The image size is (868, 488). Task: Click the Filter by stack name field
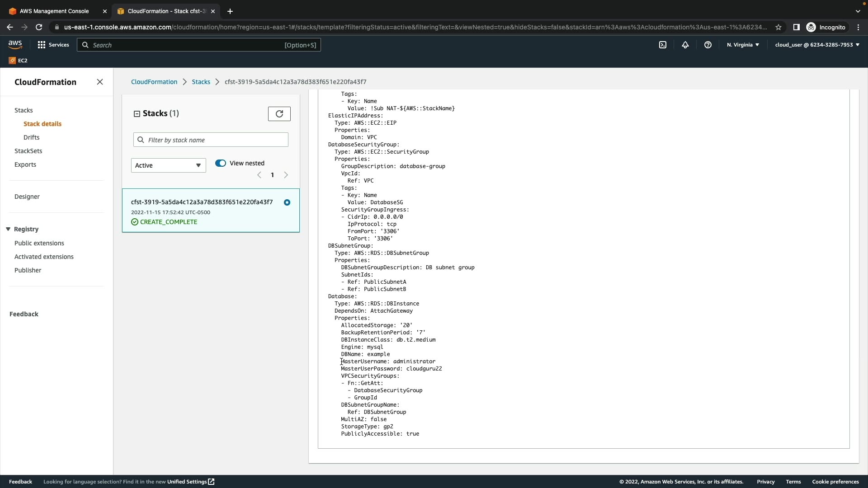pyautogui.click(x=216, y=140)
